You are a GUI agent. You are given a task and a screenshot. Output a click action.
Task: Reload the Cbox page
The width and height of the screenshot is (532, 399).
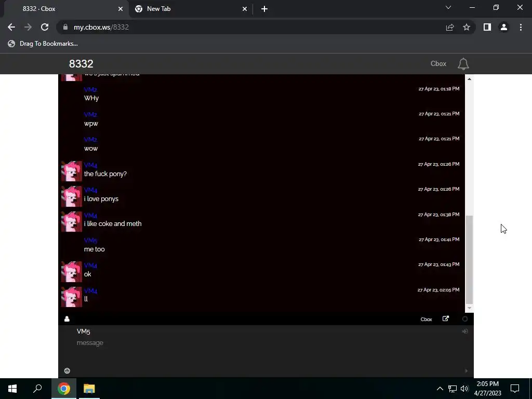45,27
